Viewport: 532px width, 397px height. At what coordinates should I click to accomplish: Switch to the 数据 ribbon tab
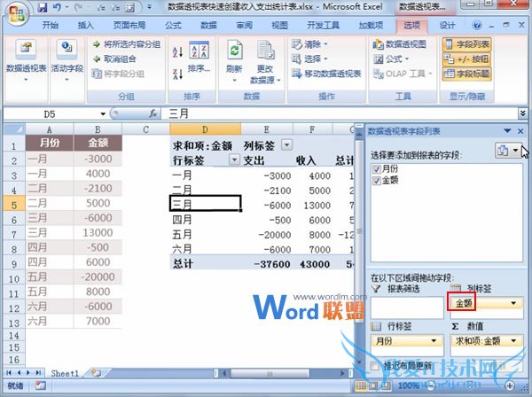(x=208, y=25)
